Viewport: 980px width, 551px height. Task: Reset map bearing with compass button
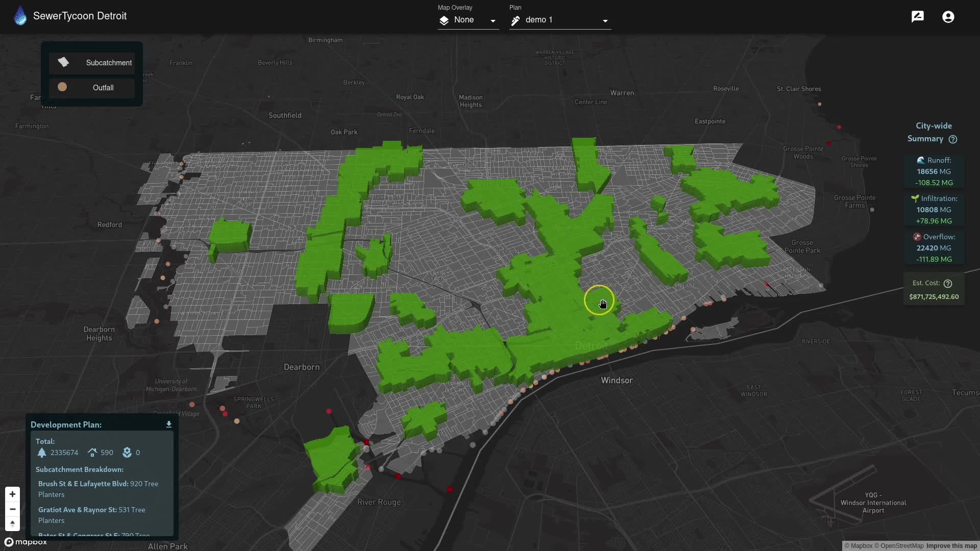pos(12,523)
